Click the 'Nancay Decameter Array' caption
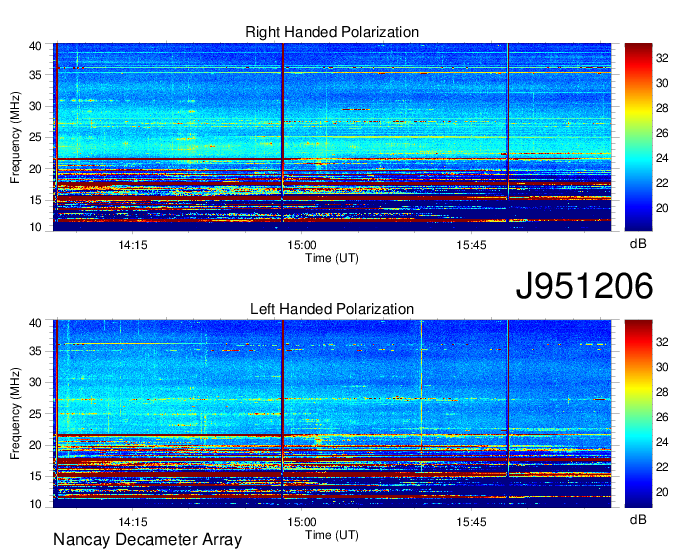This screenshot has height=552, width=680. 147,540
